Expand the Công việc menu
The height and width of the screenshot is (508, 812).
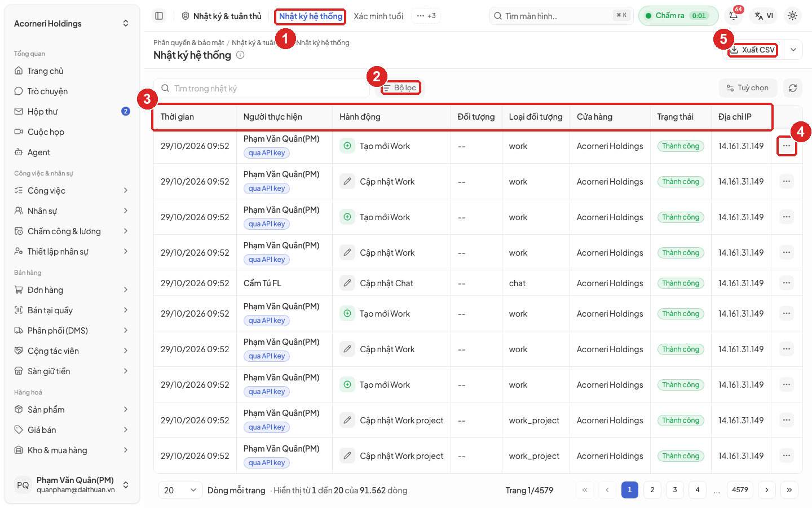point(72,191)
